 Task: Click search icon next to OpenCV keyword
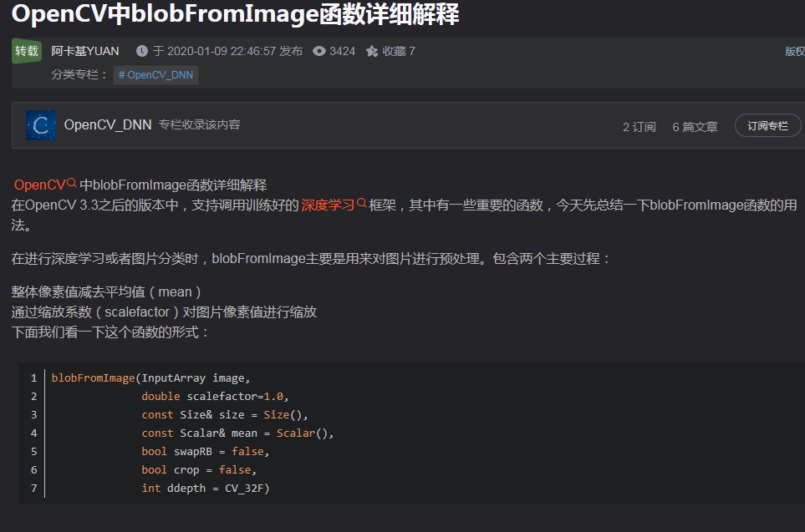point(72,183)
